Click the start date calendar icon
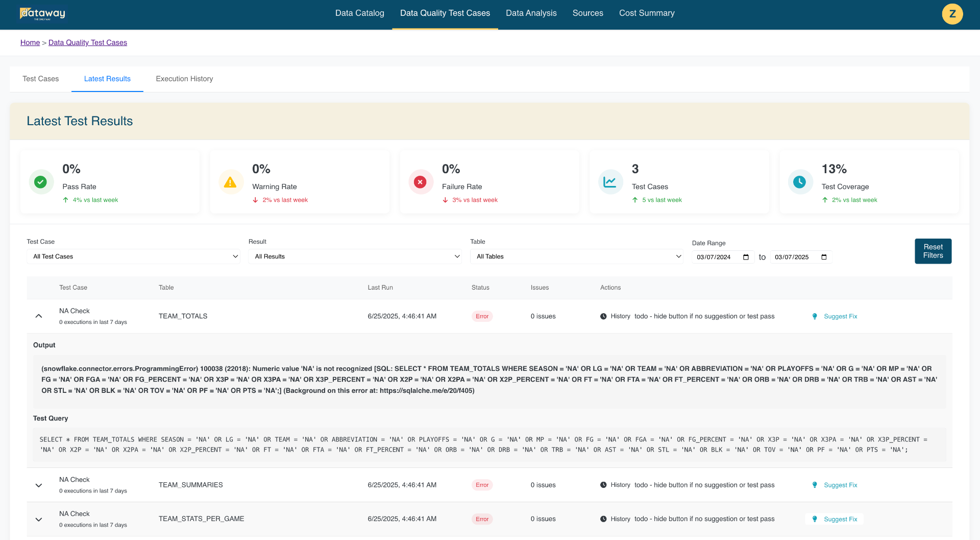The image size is (980, 540). (x=746, y=257)
